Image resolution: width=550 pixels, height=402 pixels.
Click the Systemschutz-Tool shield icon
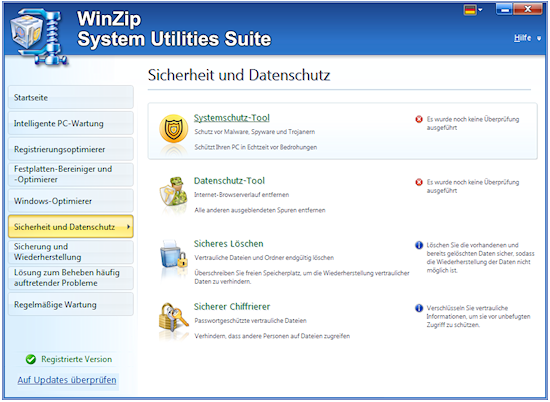pyautogui.click(x=173, y=129)
